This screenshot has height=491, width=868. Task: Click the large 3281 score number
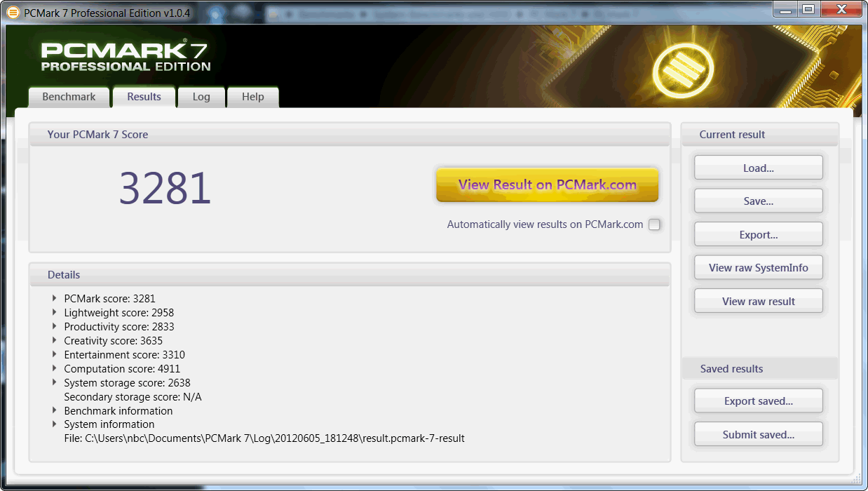165,188
